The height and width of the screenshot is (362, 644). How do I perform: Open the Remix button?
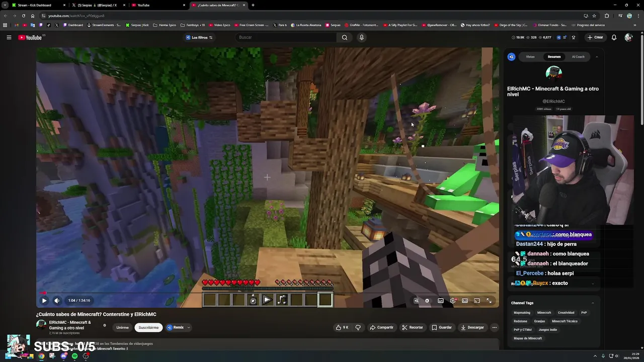176,327
